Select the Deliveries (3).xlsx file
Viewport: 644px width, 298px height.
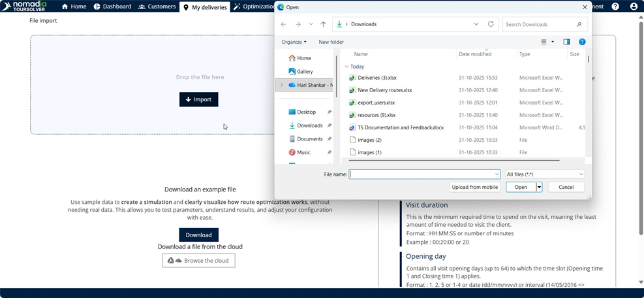pyautogui.click(x=377, y=78)
